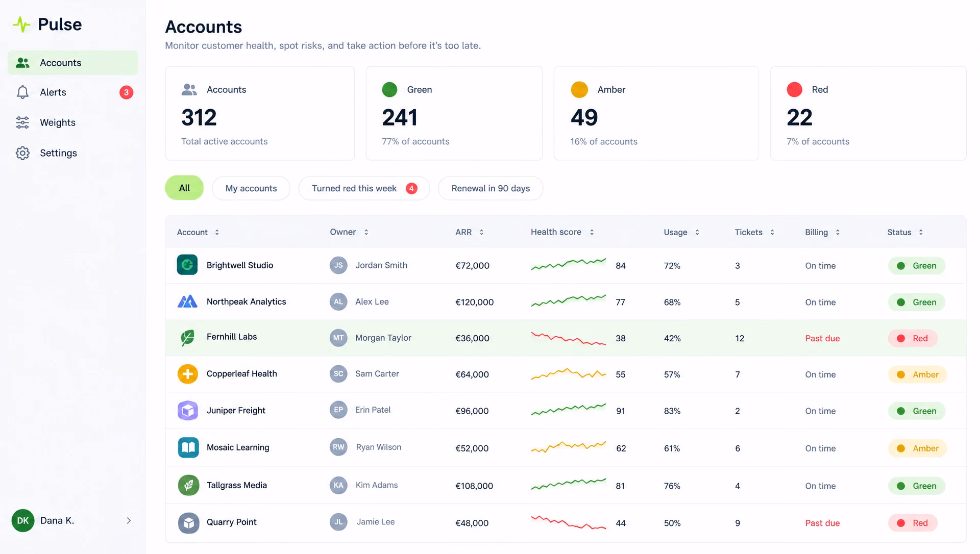The height and width of the screenshot is (554, 980).
Task: Click the Juniper Freight cube logo
Action: click(188, 411)
